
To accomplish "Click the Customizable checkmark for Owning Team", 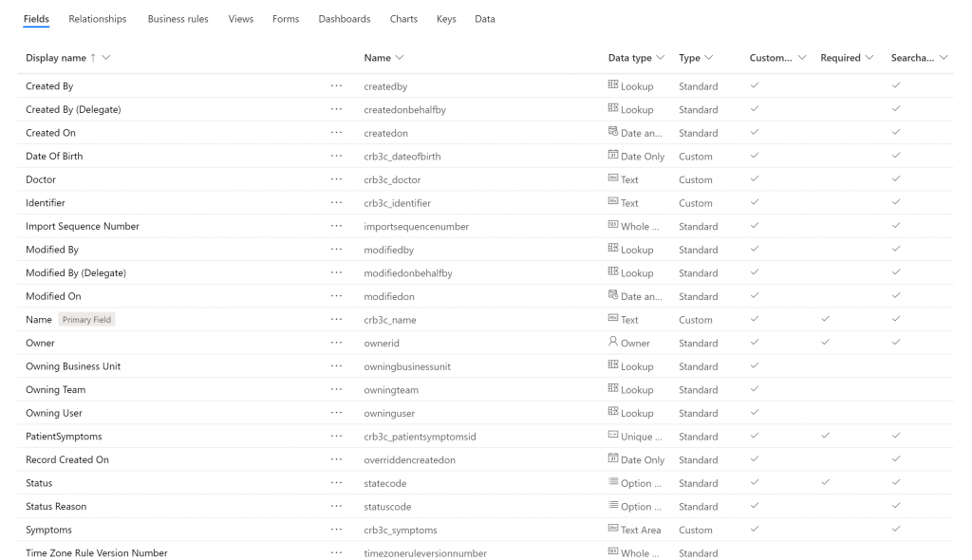I will click(x=755, y=389).
